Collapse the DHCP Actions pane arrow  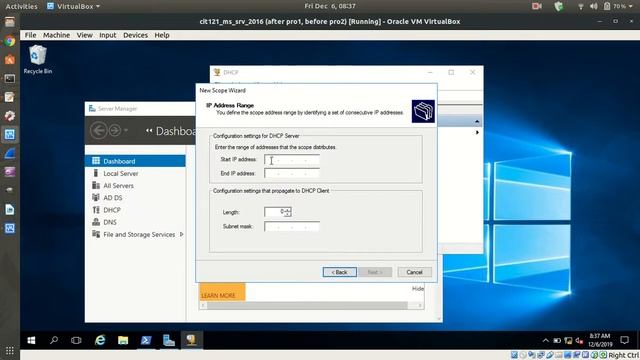click(x=477, y=122)
